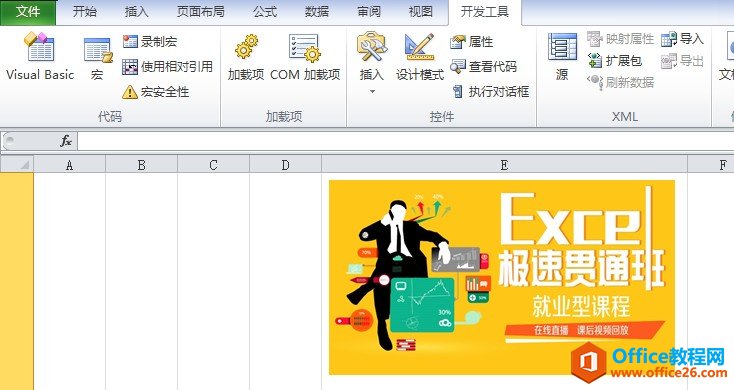Click the select-all corner button
The width and height of the screenshot is (734, 390).
tap(17, 164)
